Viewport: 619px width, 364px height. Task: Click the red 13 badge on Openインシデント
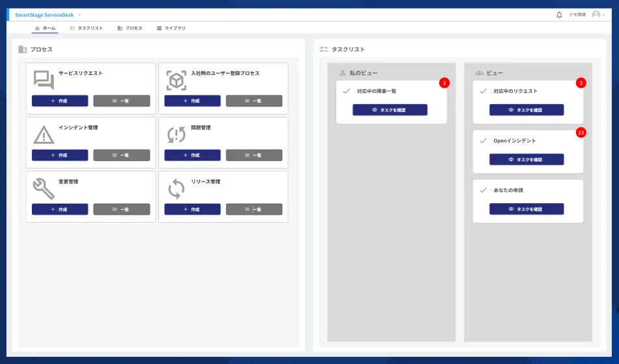581,132
